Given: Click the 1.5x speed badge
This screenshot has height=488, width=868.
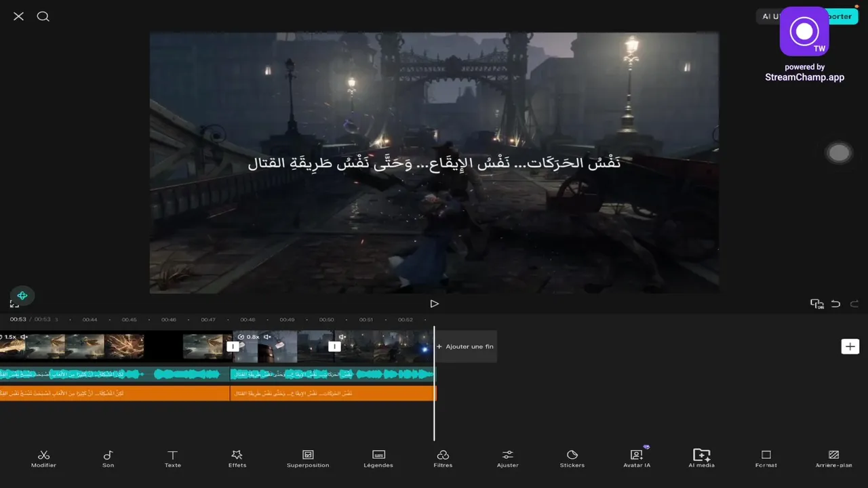Looking at the screenshot, I should (7, 337).
